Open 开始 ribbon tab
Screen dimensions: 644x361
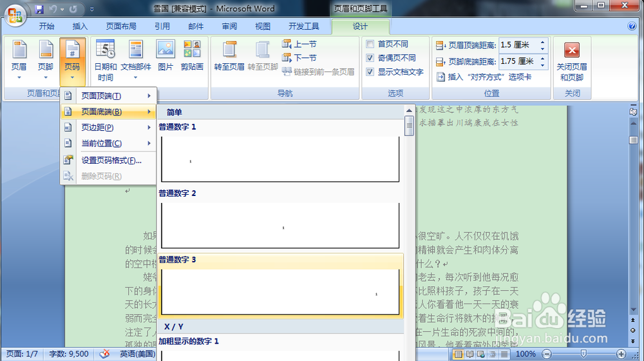pyautogui.click(x=46, y=26)
